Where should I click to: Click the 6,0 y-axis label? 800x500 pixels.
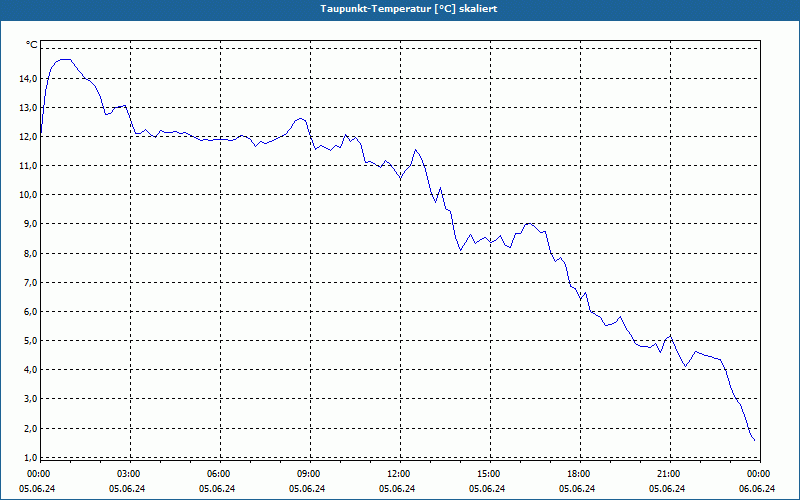coord(30,312)
